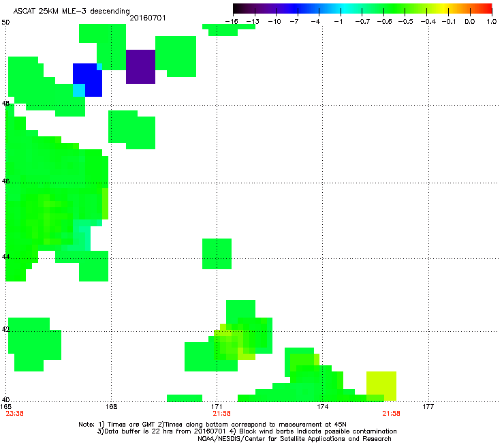The height and width of the screenshot is (443, 504).
Task: Click the longitude label 165
Action: (6, 407)
